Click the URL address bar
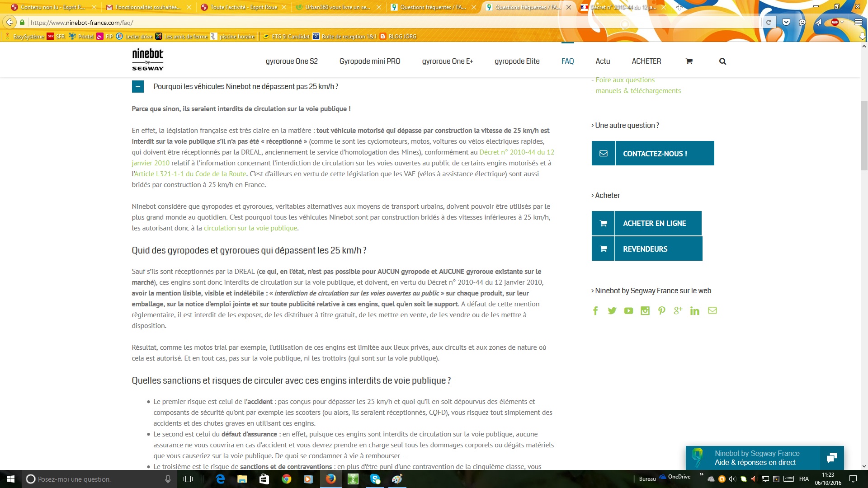 click(393, 22)
